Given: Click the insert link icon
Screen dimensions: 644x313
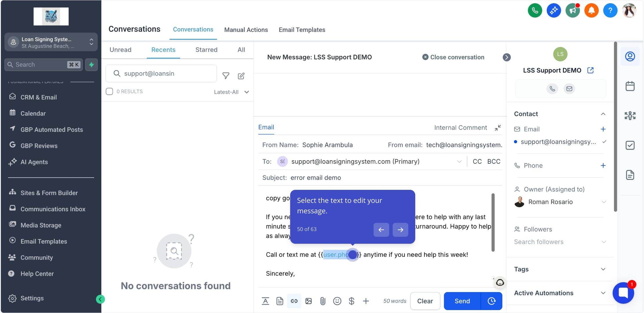Looking at the screenshot, I should (x=294, y=301).
